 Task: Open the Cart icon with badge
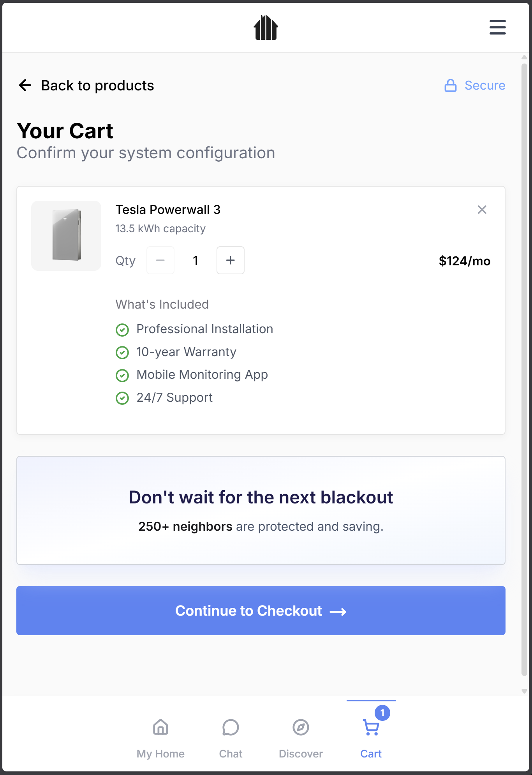click(x=371, y=727)
